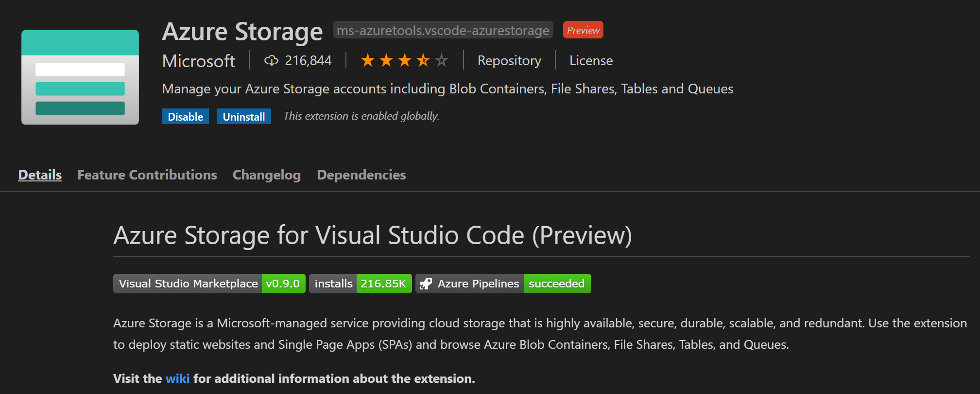This screenshot has height=394, width=980.
Task: Click the Azure Pipelines rocket icon
Action: coord(426,284)
